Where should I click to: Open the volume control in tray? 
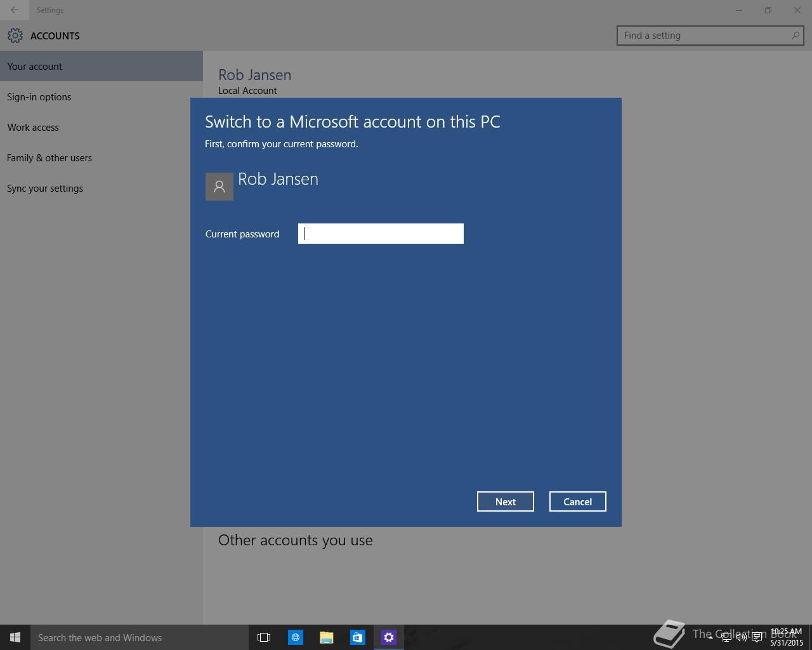point(741,637)
